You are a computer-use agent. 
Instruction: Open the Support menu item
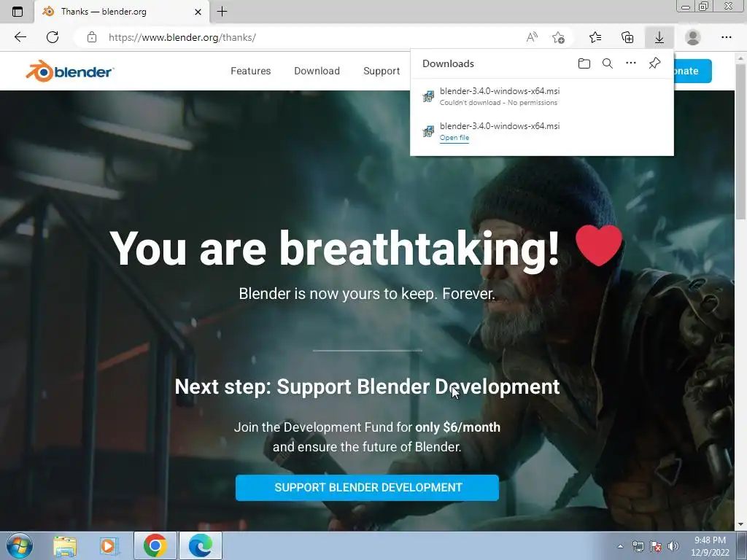coord(382,71)
